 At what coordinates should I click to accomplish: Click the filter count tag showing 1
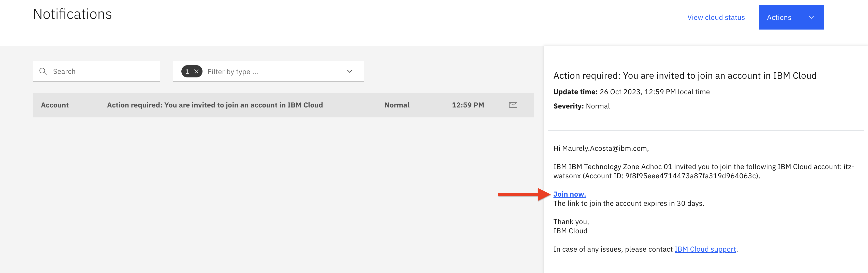pos(192,71)
